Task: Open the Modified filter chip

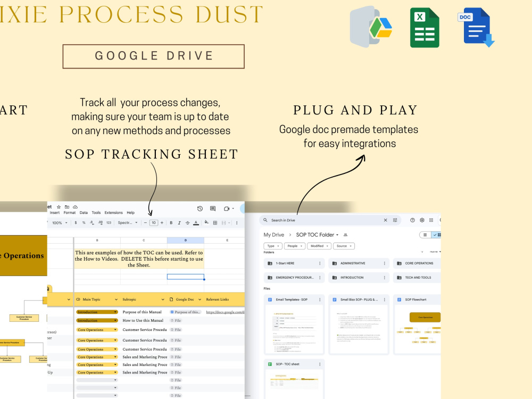Action: coord(319,246)
